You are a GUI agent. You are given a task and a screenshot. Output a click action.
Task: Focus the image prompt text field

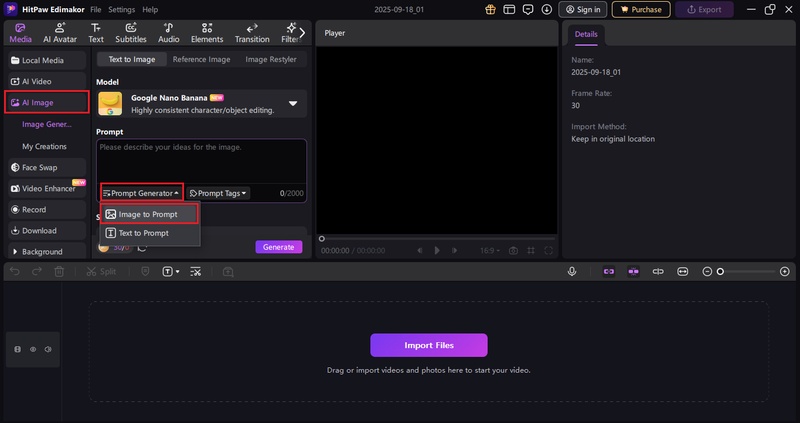pyautogui.click(x=202, y=161)
